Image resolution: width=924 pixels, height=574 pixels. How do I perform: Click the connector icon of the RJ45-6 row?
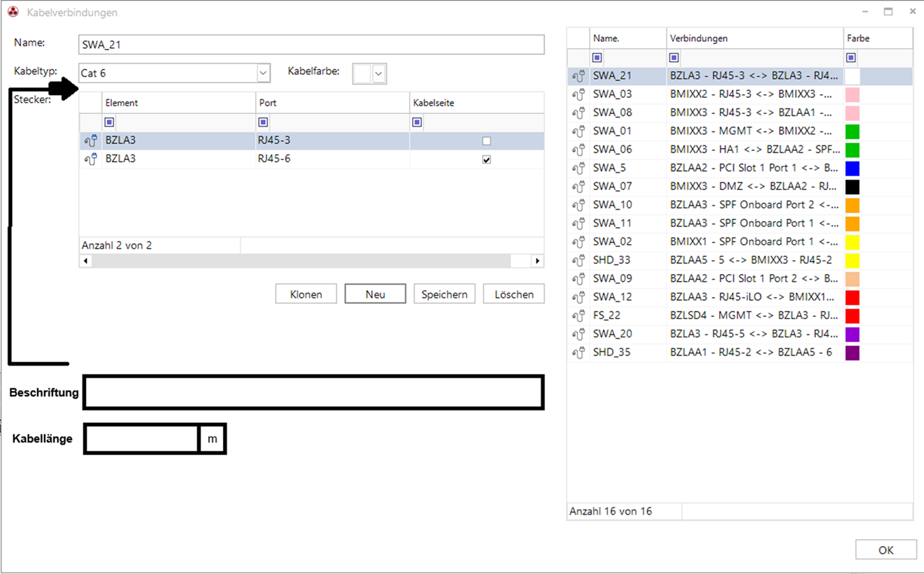point(90,159)
